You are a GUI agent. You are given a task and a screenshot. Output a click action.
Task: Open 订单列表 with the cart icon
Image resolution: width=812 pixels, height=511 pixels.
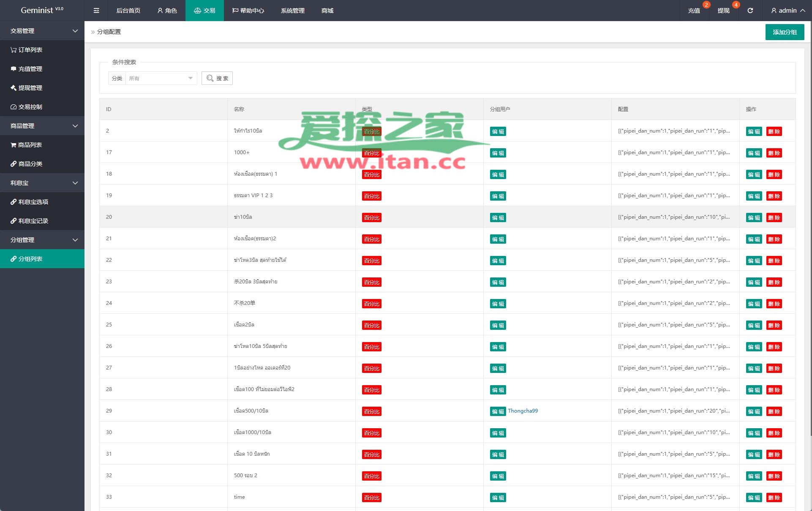(x=30, y=50)
